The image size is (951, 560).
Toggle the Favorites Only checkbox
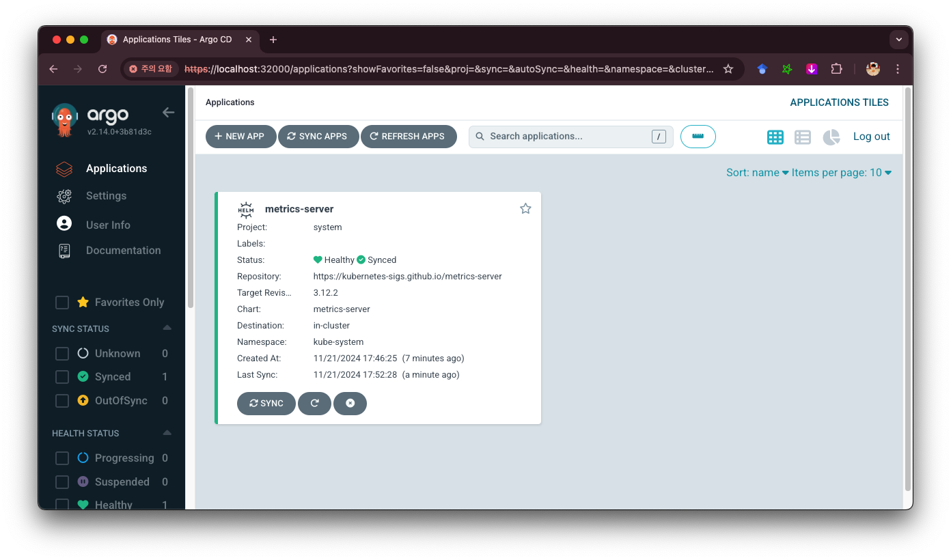pyautogui.click(x=62, y=303)
